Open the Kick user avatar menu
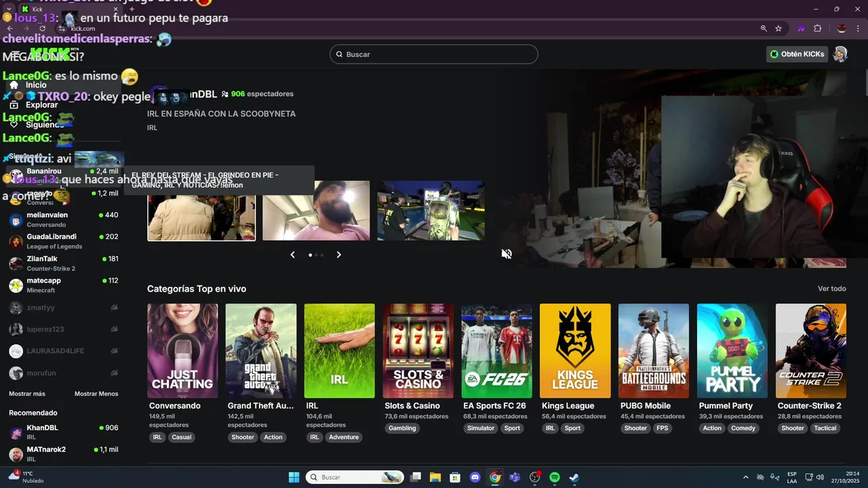Screen dimensions: 868x488 pyautogui.click(x=840, y=54)
